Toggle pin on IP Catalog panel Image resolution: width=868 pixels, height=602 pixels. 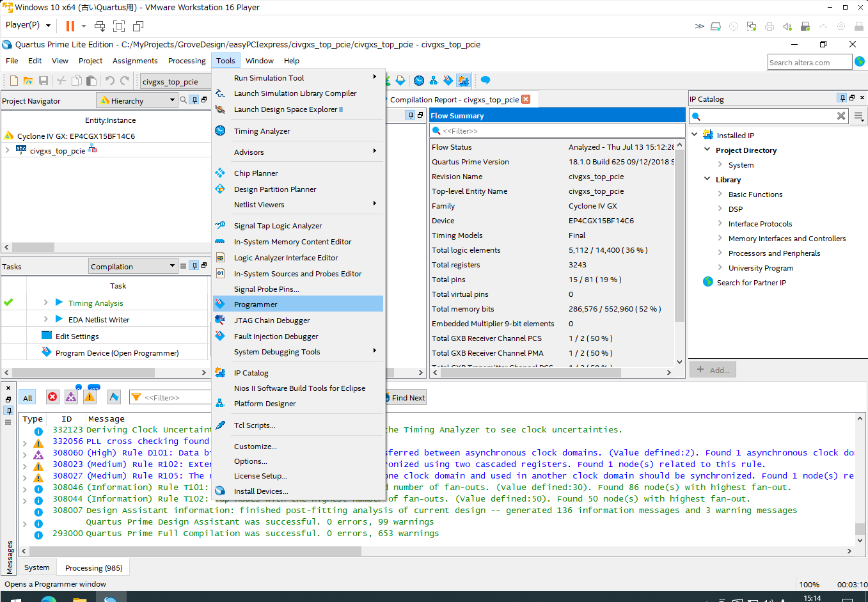coord(842,98)
